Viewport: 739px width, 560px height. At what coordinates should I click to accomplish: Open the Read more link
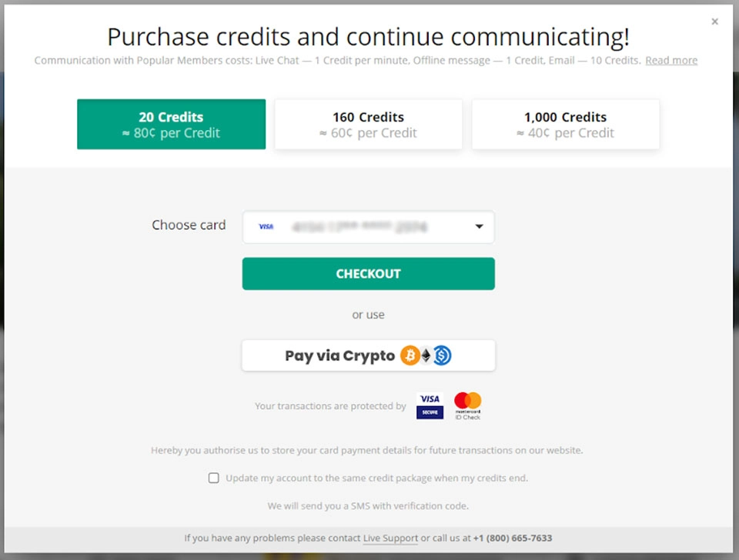click(670, 60)
